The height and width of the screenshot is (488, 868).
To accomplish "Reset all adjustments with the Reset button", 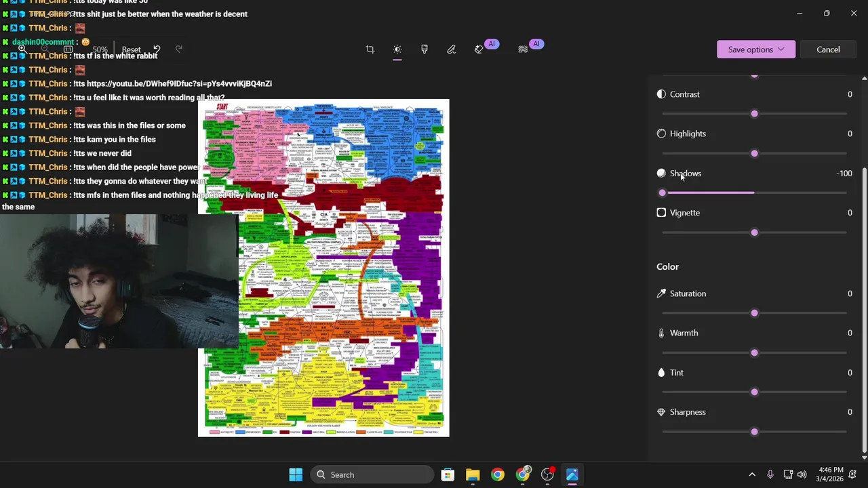I will pyautogui.click(x=131, y=49).
